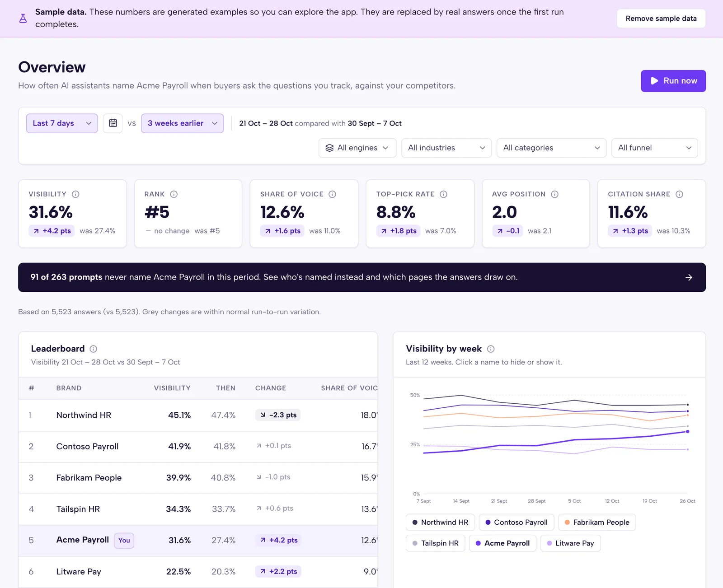Toggle Contoso Payroll line in chart legend
Screen dimensions: 723x588
[516, 523]
